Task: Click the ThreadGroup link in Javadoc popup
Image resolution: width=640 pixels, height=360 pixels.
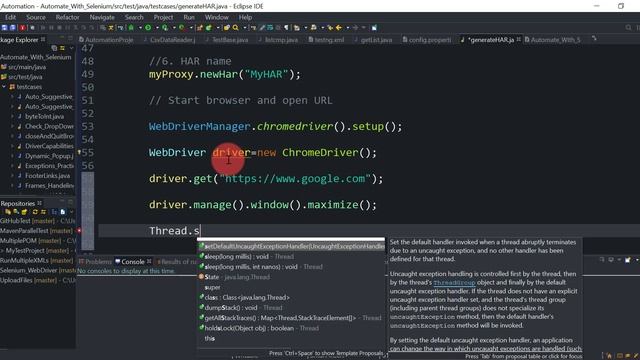Action: pos(454,282)
